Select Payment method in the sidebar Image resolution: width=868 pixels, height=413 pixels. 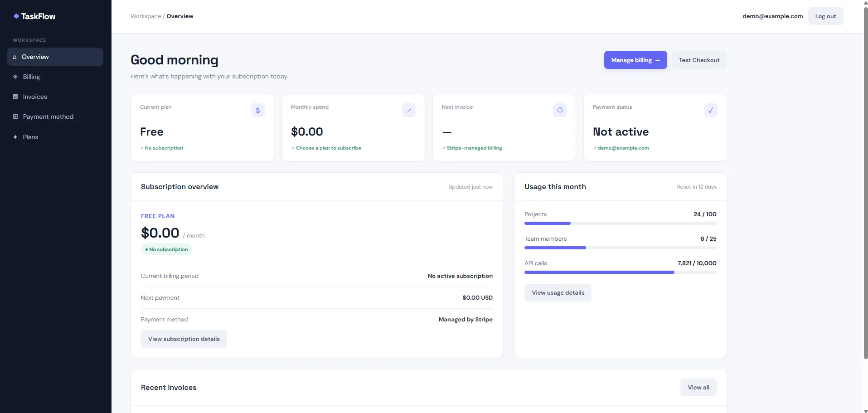[x=55, y=117]
